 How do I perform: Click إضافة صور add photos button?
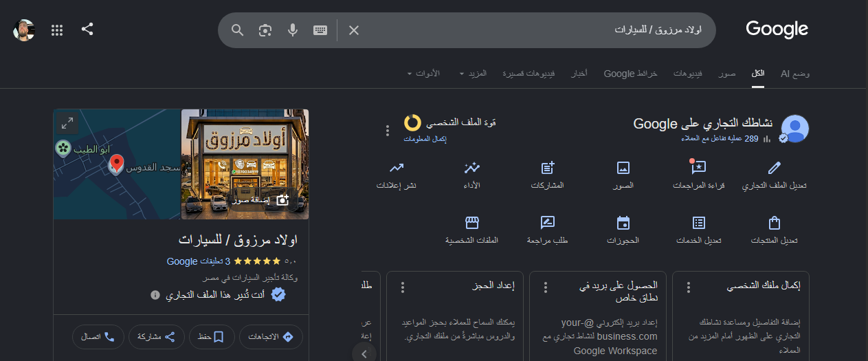[261, 199]
